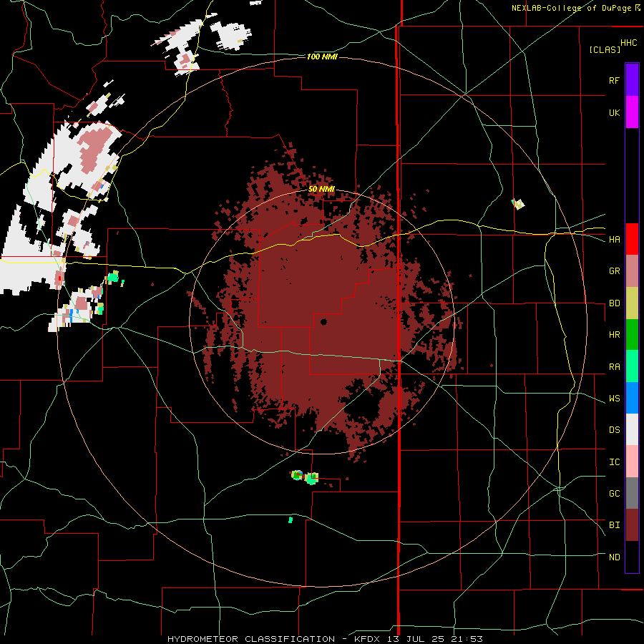Image resolution: width=644 pixels, height=644 pixels.
Task: Click the "[CLAS]" legend heading
Action: tap(605, 50)
